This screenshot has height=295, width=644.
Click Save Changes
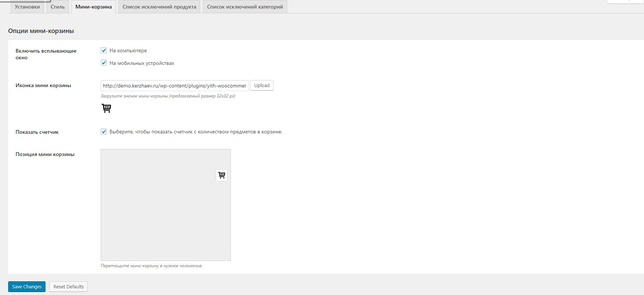pos(27,286)
